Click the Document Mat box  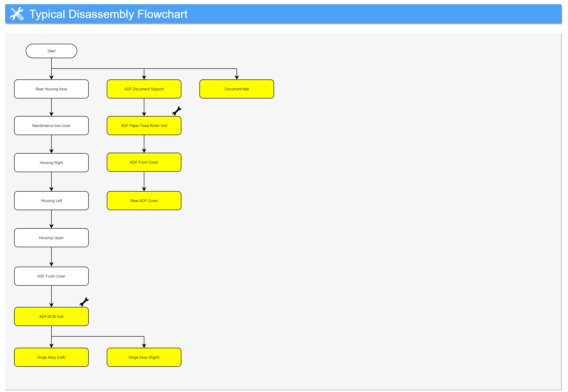click(237, 89)
